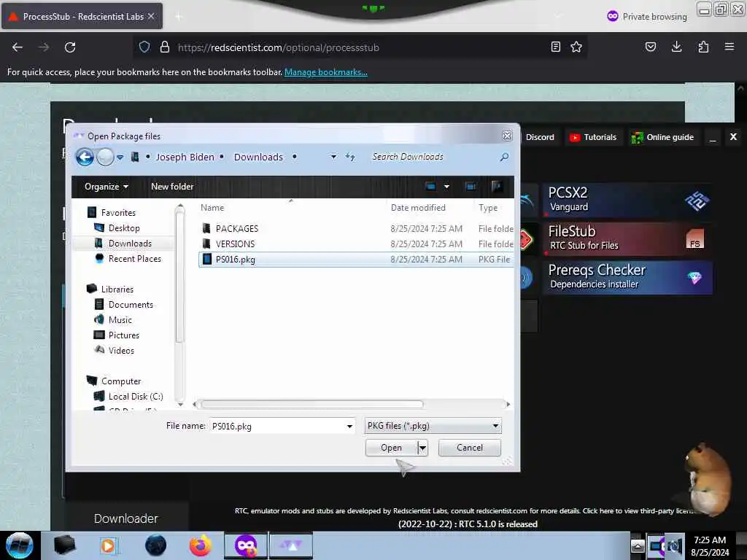Expand the File name dropdown
Image resolution: width=747 pixels, height=560 pixels.
click(x=349, y=426)
